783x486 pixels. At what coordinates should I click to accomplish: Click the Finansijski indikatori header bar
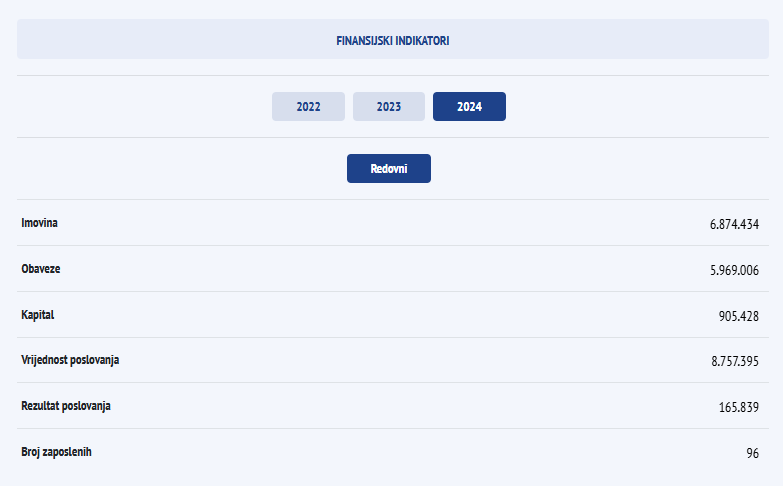tap(393, 42)
